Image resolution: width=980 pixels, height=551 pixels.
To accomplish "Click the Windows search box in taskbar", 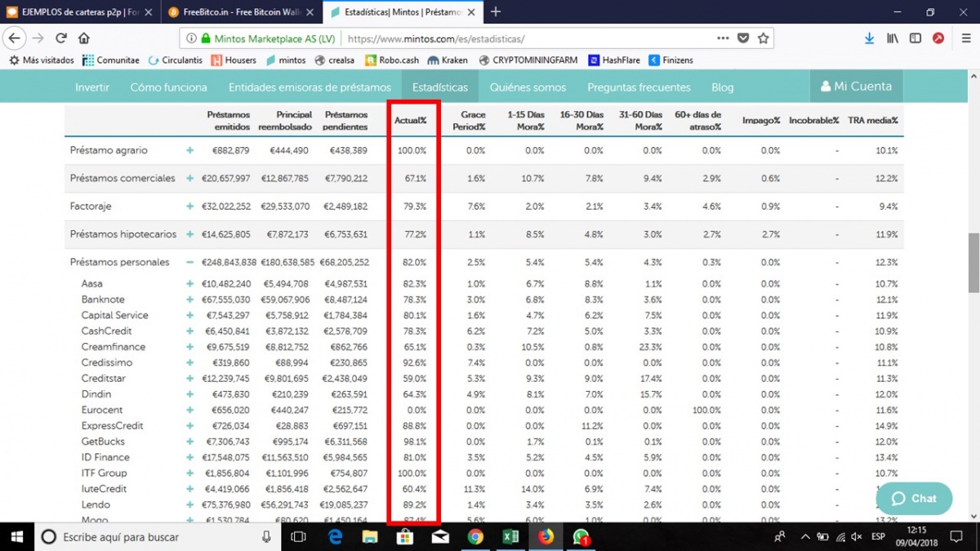I will tap(155, 537).
